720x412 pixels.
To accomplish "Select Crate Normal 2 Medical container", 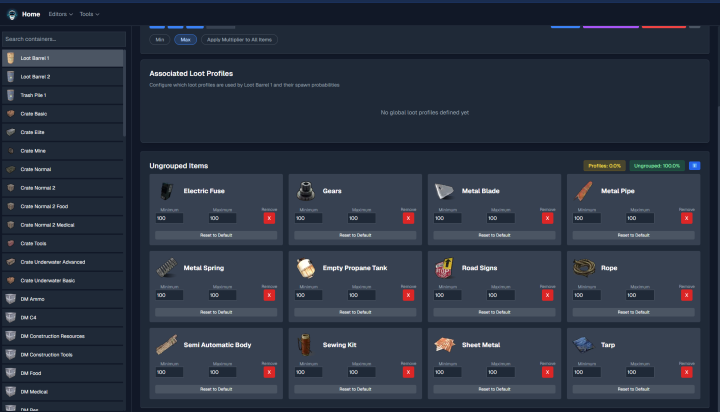I will tap(62, 225).
